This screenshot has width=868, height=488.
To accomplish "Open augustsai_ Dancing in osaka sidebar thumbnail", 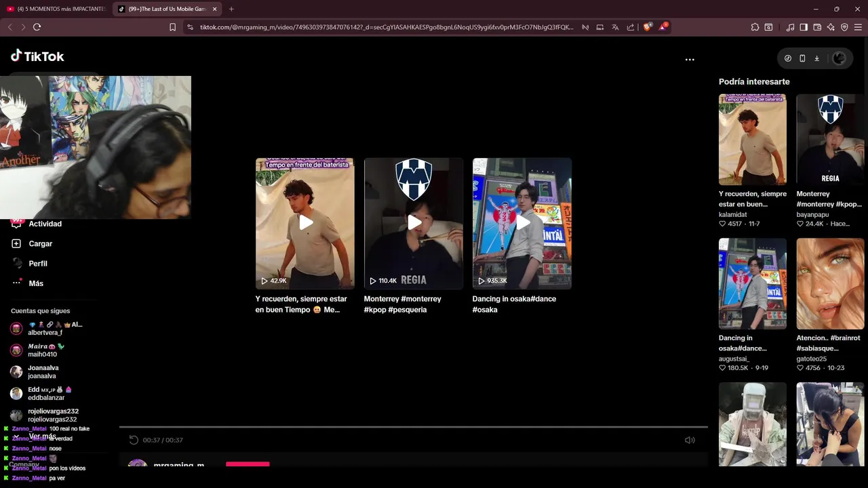I will (x=753, y=284).
